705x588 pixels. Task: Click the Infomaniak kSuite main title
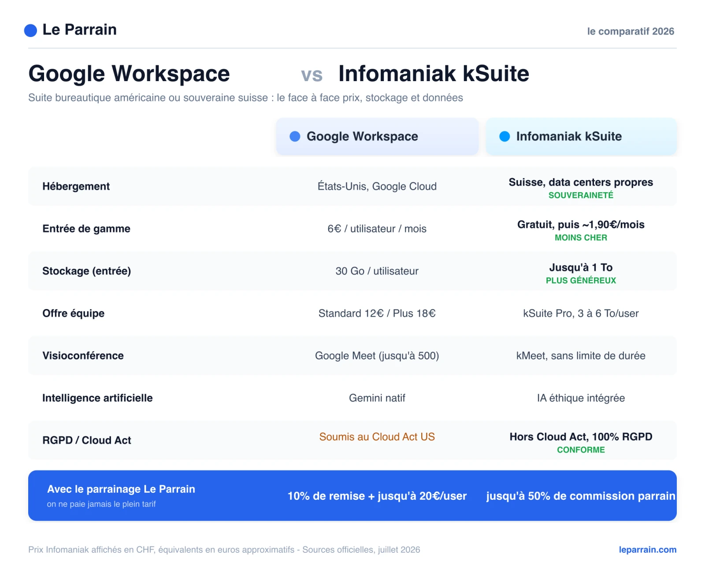click(434, 74)
